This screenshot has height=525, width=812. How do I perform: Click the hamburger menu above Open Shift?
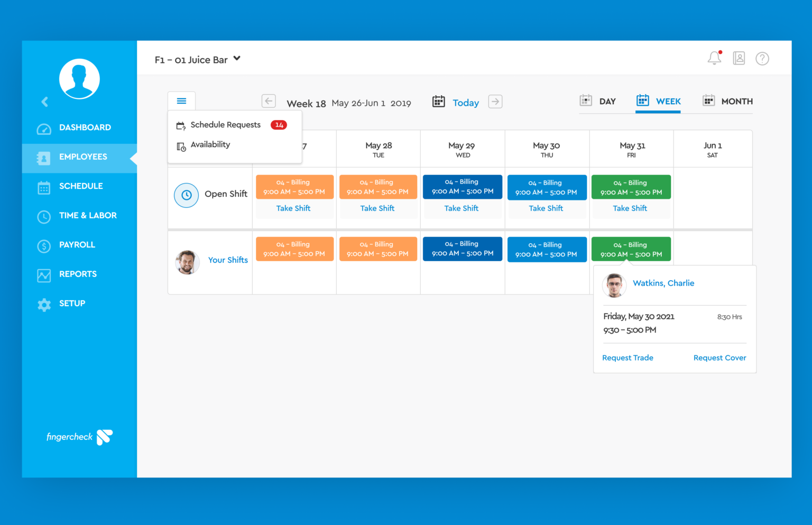pyautogui.click(x=181, y=100)
